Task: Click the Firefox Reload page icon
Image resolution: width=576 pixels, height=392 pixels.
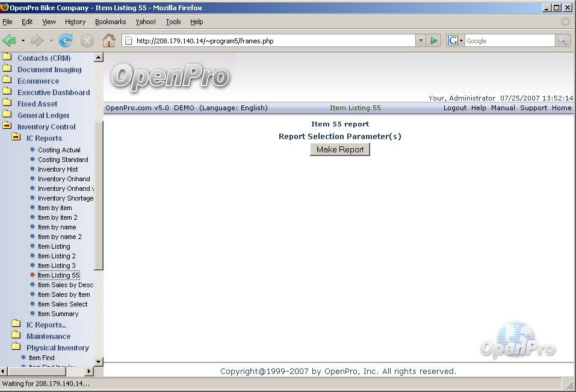Action: [66, 40]
